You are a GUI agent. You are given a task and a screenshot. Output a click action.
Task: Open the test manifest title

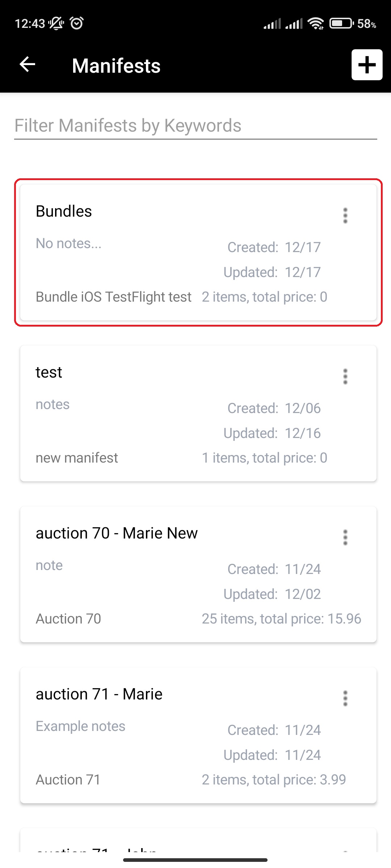click(x=49, y=372)
